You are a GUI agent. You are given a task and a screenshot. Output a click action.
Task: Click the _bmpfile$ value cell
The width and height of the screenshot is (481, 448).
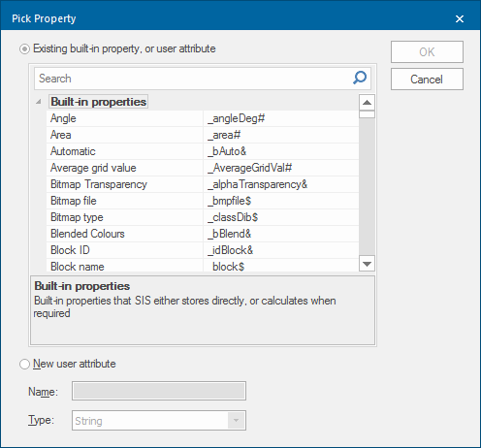tap(281, 201)
